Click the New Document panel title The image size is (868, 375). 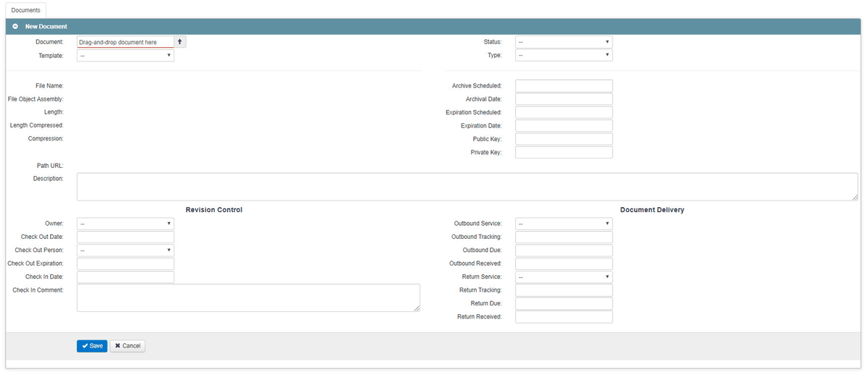point(46,26)
